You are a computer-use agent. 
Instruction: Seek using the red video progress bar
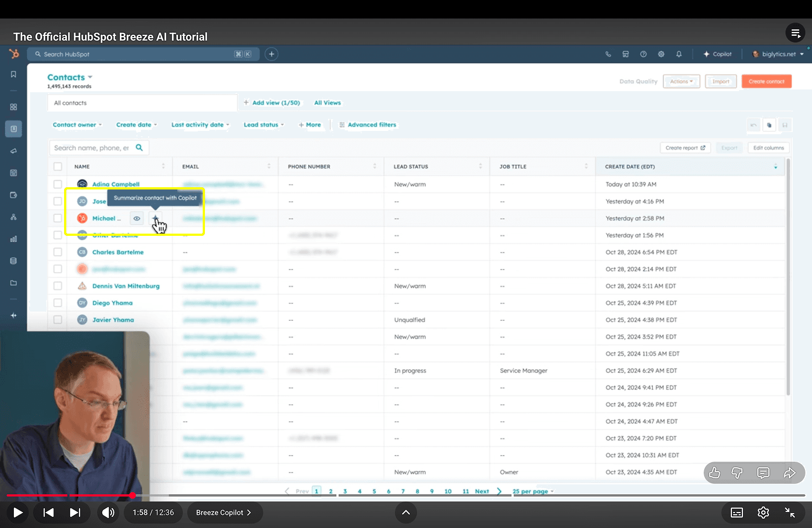coord(70,495)
